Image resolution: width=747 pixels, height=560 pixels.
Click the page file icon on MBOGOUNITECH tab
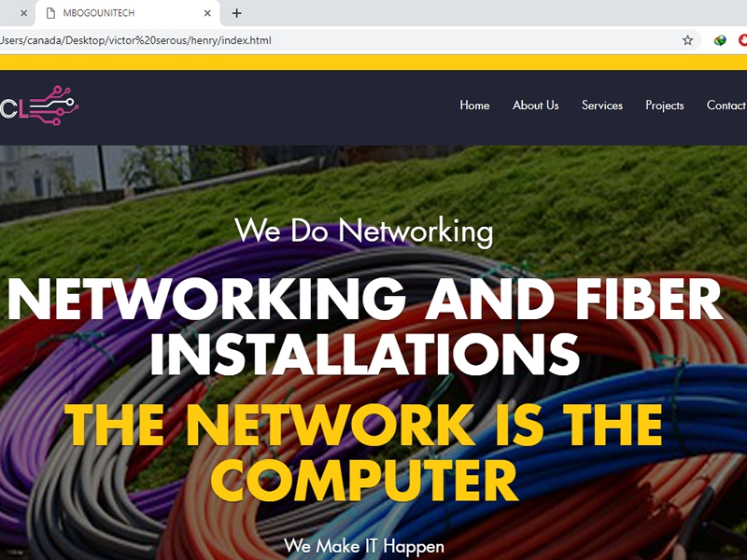(50, 13)
